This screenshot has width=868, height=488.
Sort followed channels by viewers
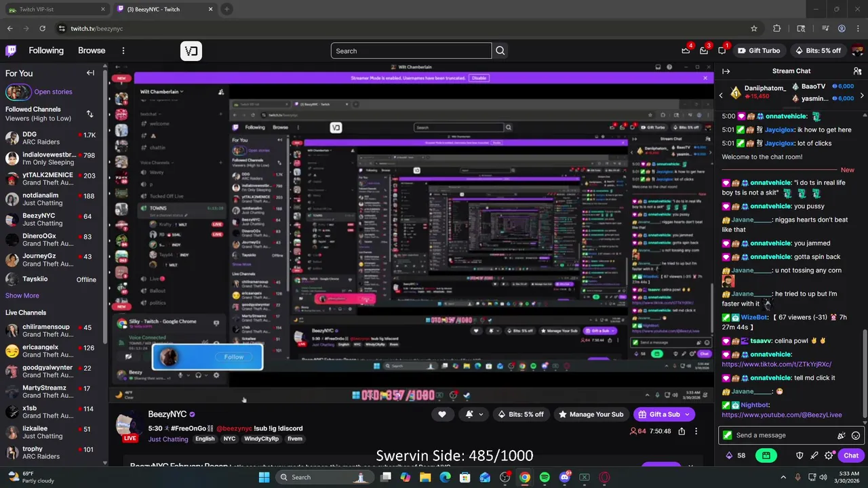pyautogui.click(x=90, y=114)
